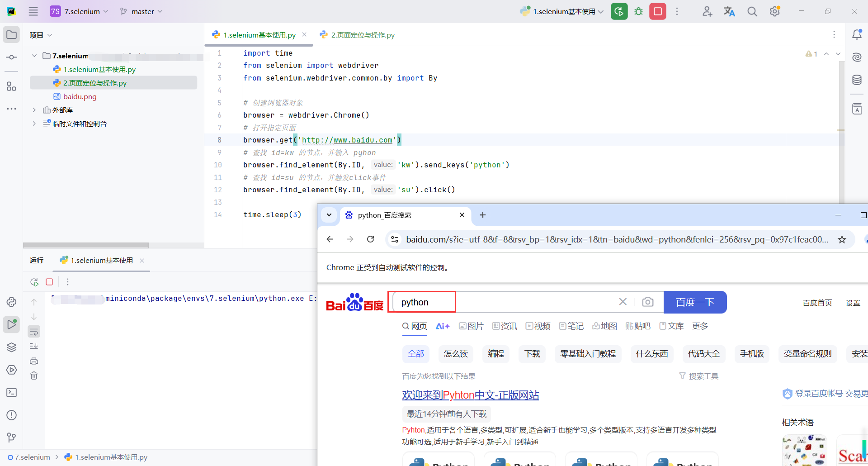Open the Project tool window folder icon

click(x=11, y=35)
